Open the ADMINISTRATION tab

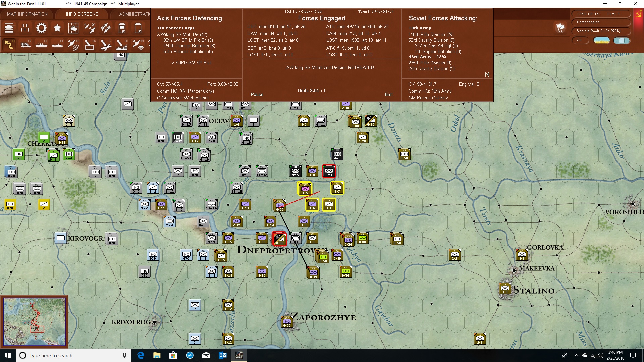[134, 14]
